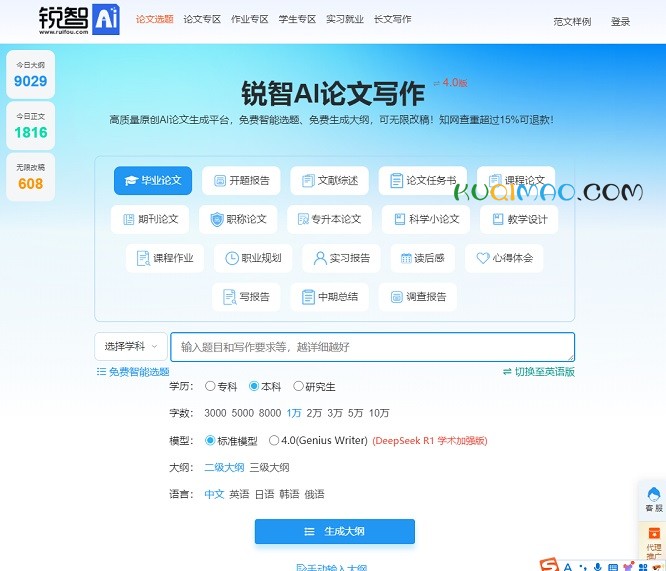Select 4.0(Genius Writer) radio button
The image size is (666, 571).
click(274, 441)
